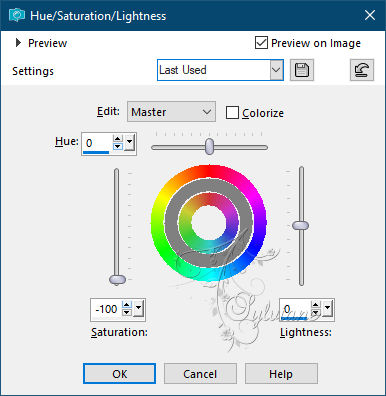Toggle the Preview on Image checkbox
This screenshot has height=396, width=386.
click(261, 43)
